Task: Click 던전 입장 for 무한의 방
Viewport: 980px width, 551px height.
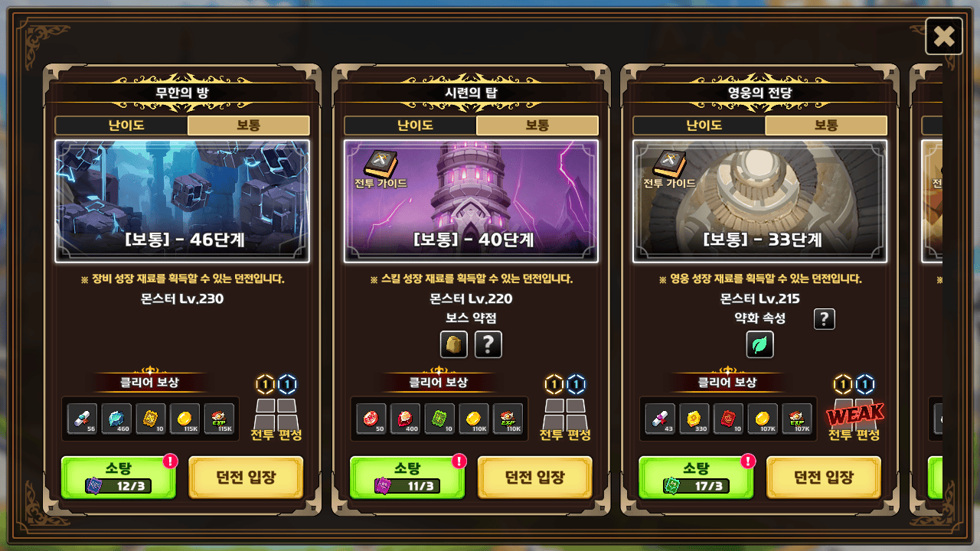Action: (246, 478)
